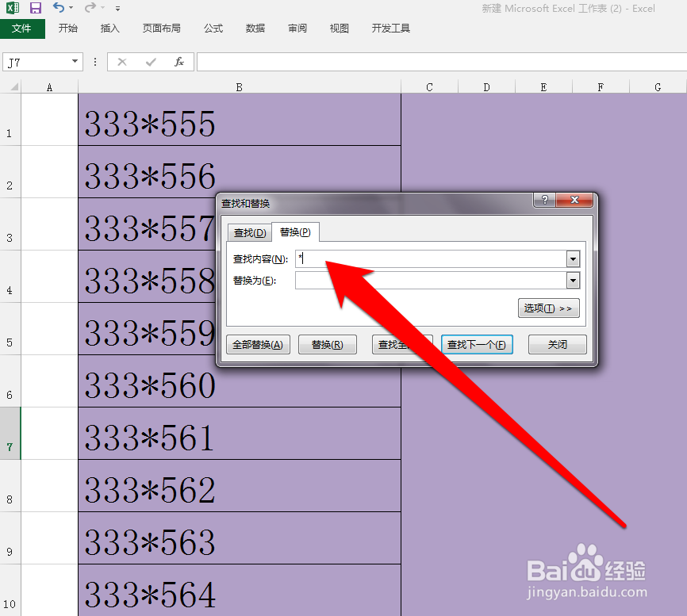Image resolution: width=687 pixels, height=616 pixels.
Task: Select column D header
Action: pyautogui.click(x=487, y=87)
